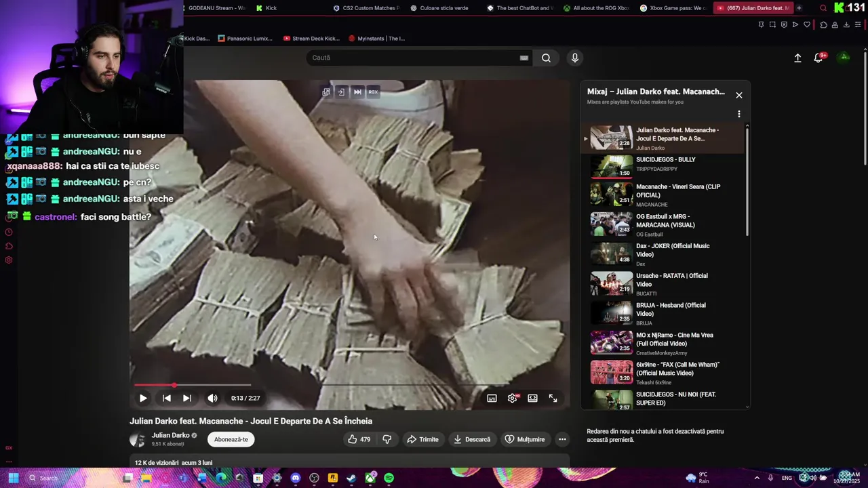Open the Julian Darko channel avatar
Image resolution: width=868 pixels, height=488 pixels.
(x=138, y=439)
